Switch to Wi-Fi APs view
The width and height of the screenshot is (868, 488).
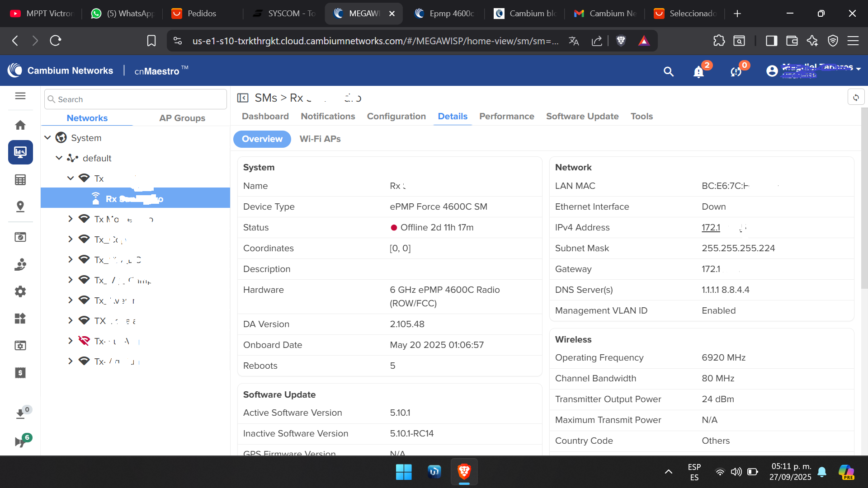(x=320, y=139)
